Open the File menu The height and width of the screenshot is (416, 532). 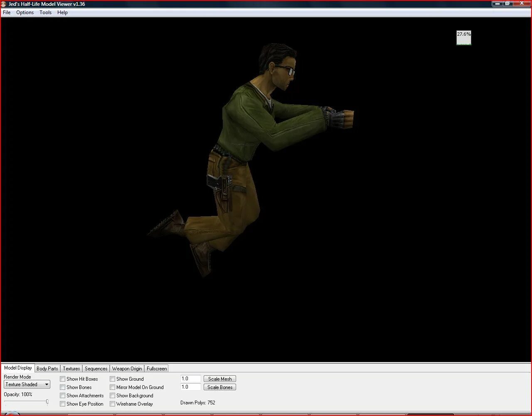click(7, 12)
